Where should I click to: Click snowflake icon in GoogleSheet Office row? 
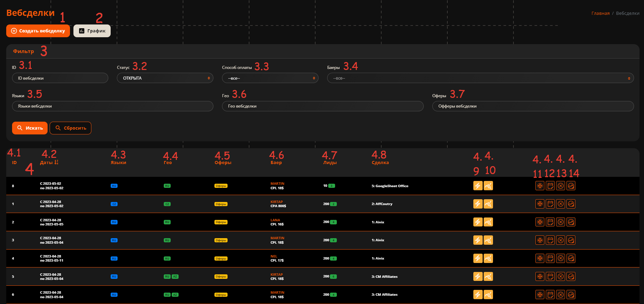point(540,186)
